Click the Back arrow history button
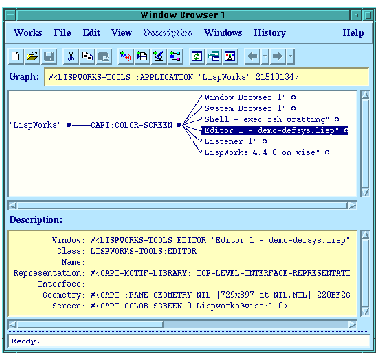 pos(253,56)
